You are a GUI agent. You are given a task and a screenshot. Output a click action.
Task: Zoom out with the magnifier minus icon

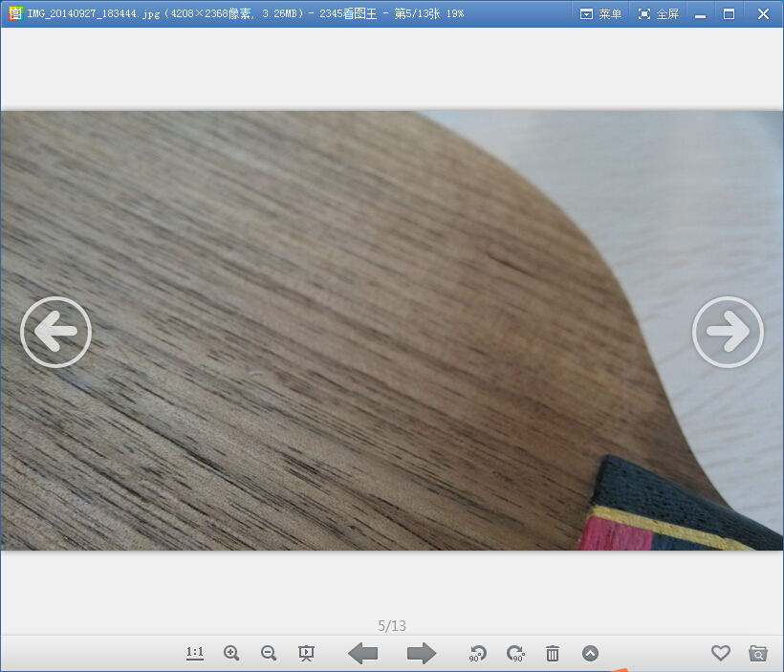coord(269,653)
